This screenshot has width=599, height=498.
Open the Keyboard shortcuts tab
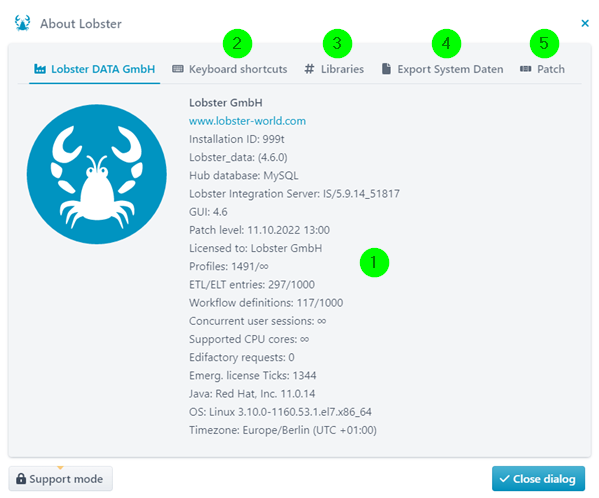pos(230,69)
